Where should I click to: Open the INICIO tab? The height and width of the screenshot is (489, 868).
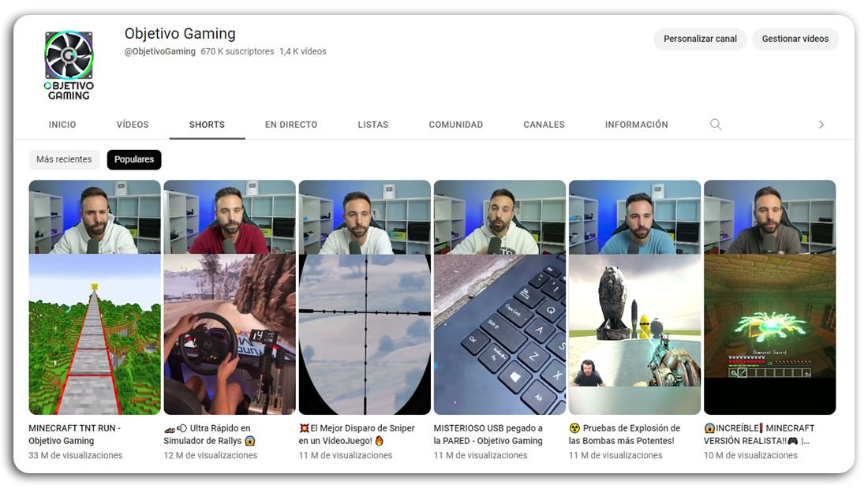(62, 125)
